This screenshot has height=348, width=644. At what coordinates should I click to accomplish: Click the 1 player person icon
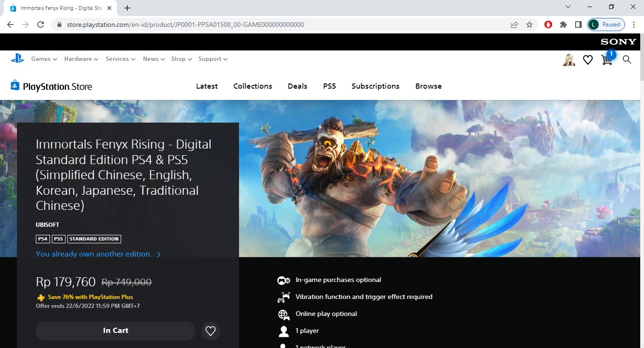(x=283, y=331)
